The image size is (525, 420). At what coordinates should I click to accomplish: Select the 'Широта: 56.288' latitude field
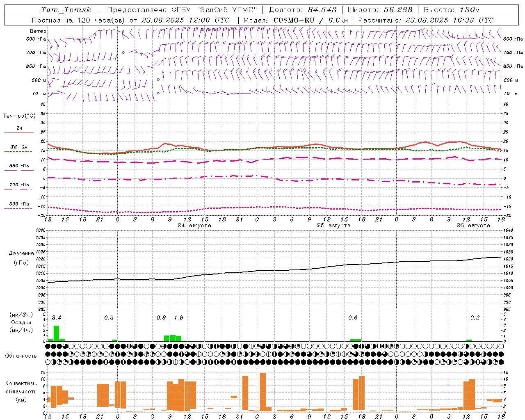click(x=380, y=10)
